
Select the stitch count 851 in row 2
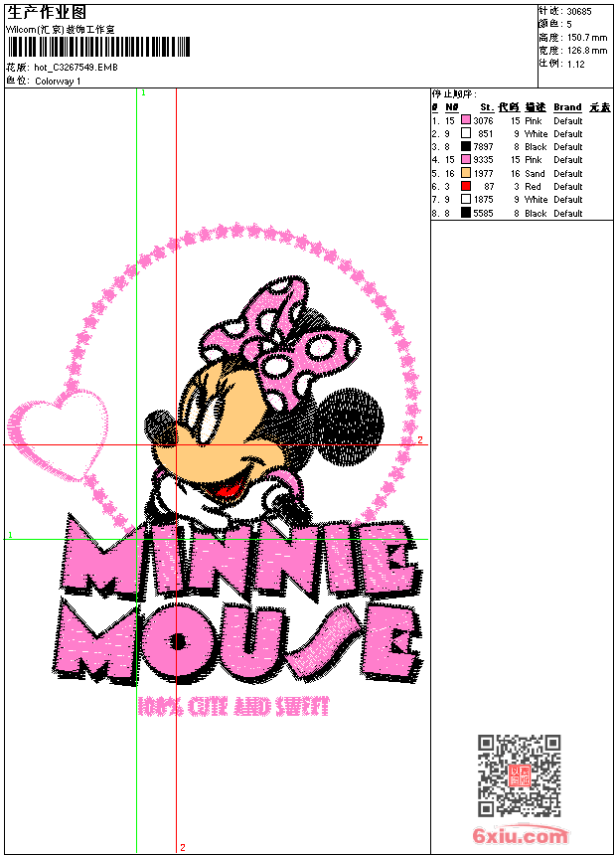pos(485,133)
